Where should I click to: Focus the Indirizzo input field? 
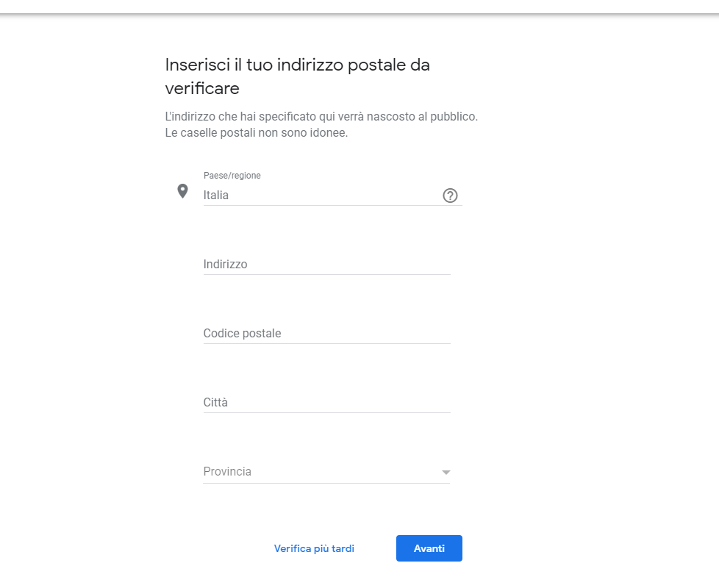coord(326,264)
